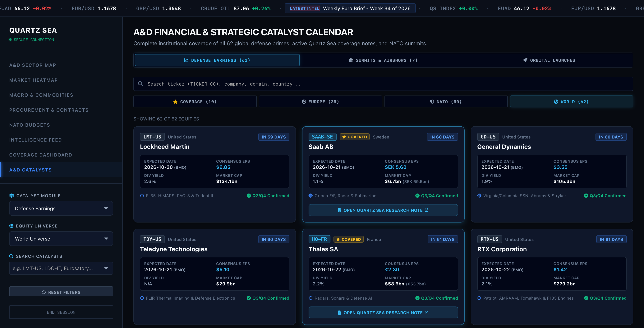This screenshot has width=644, height=328.
Task: Go to Coverage Dashboard
Action: pos(61,155)
